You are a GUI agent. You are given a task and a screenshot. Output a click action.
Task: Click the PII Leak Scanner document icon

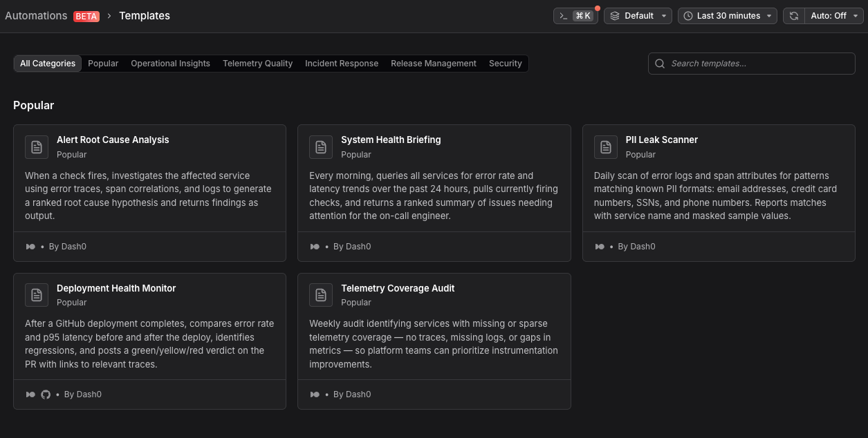pyautogui.click(x=606, y=147)
